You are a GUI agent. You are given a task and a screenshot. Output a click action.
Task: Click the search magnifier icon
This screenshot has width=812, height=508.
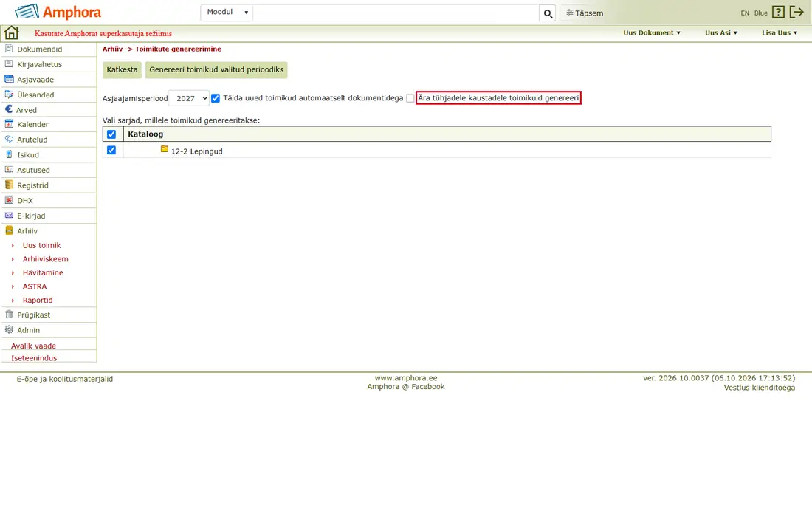[548, 13]
